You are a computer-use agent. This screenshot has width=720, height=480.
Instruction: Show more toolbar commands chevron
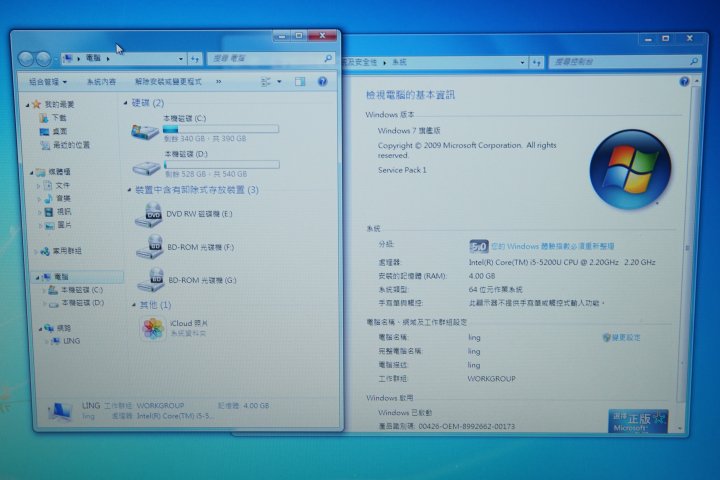(x=219, y=82)
